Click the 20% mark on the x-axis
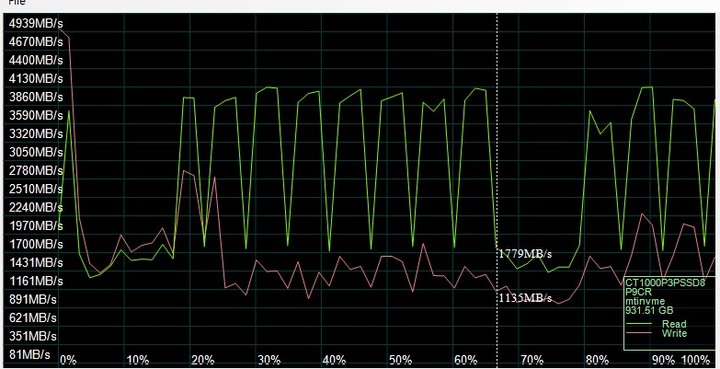The image size is (720, 369). coord(203,359)
